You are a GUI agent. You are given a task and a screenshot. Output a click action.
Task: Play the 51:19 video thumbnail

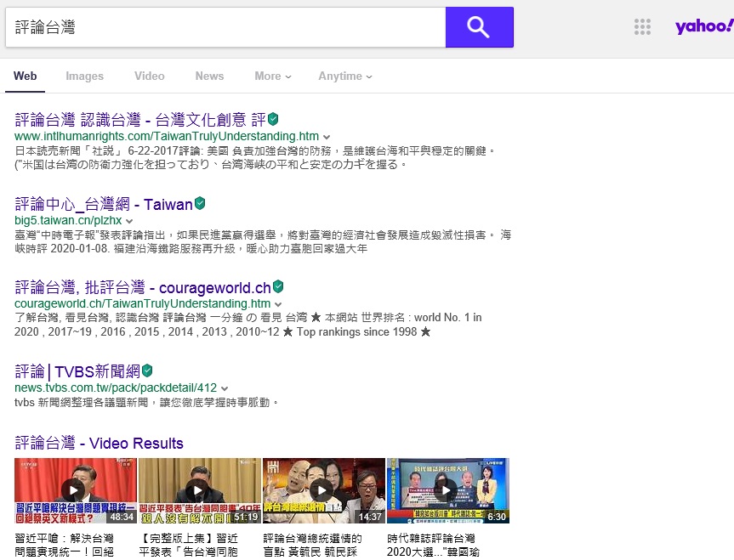199,490
